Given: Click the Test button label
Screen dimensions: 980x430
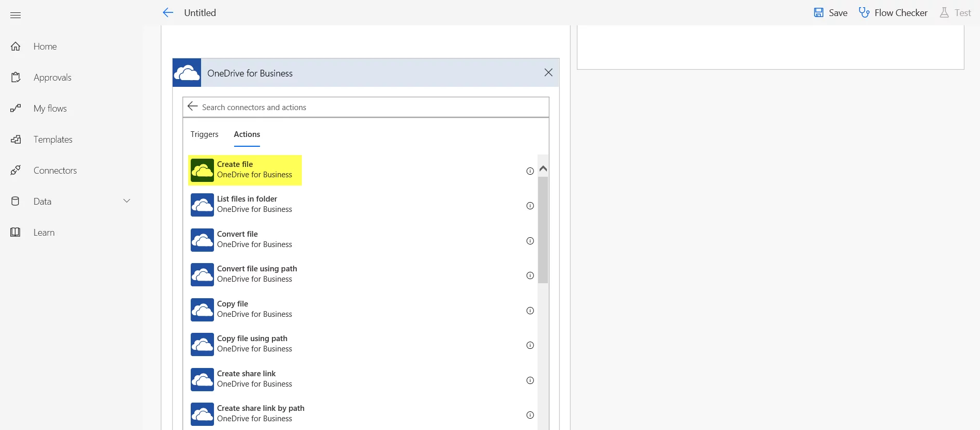Looking at the screenshot, I should 963,13.
